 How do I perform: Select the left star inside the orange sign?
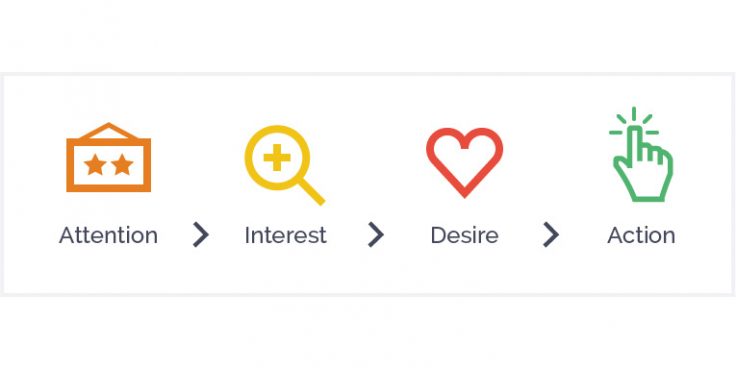tap(95, 165)
